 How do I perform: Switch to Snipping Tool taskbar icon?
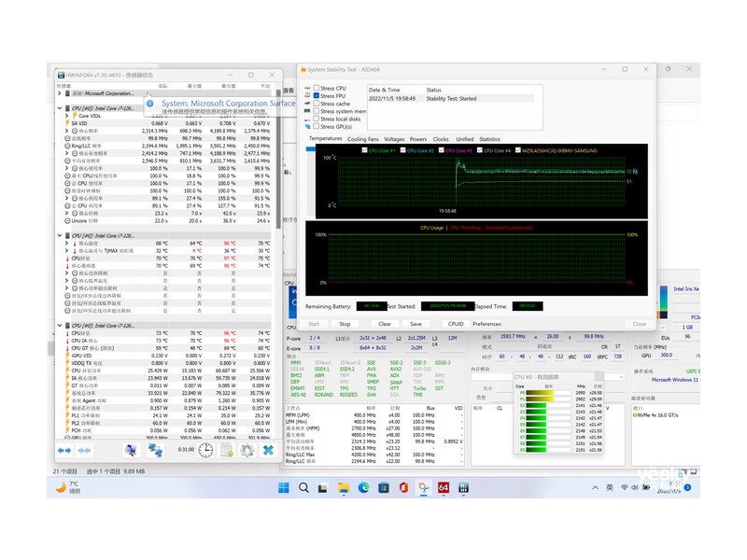[424, 487]
